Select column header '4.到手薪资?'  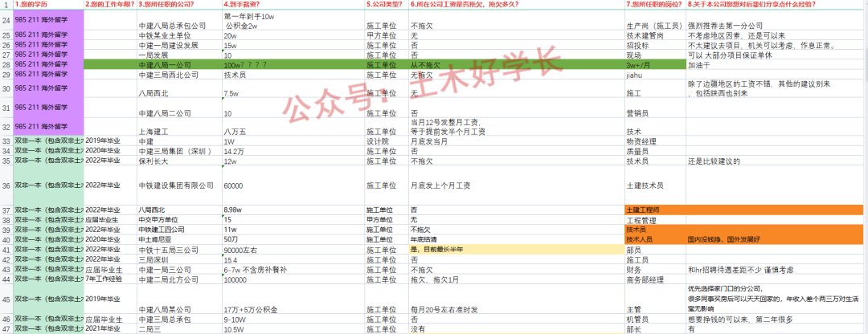click(293, 4)
